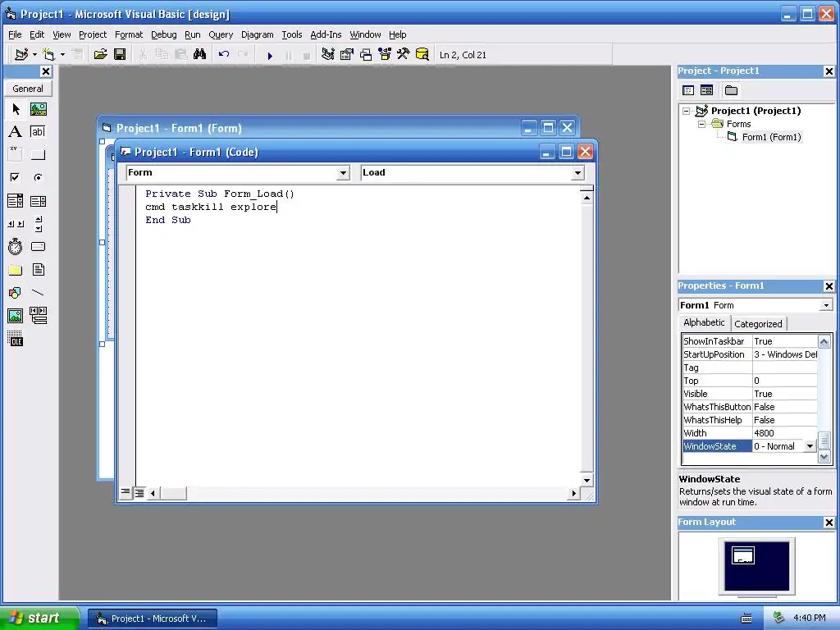This screenshot has width=840, height=630.
Task: Select the OLE container tool
Action: [16, 339]
